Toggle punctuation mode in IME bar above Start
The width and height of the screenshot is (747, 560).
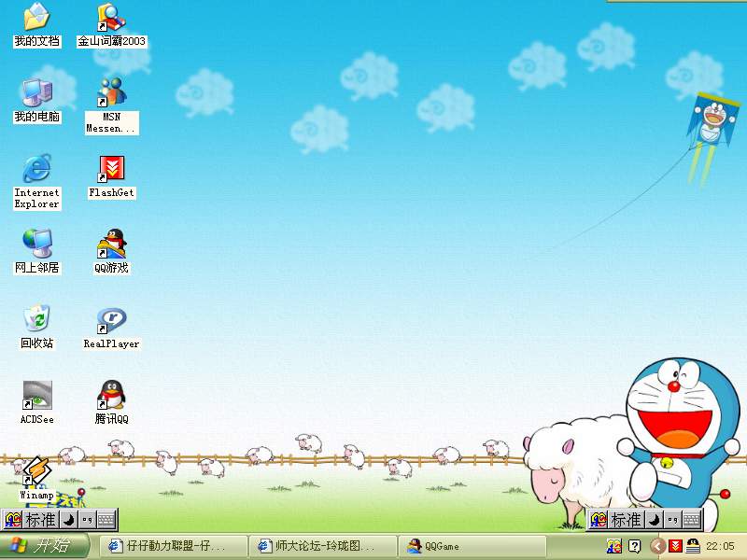(87, 520)
